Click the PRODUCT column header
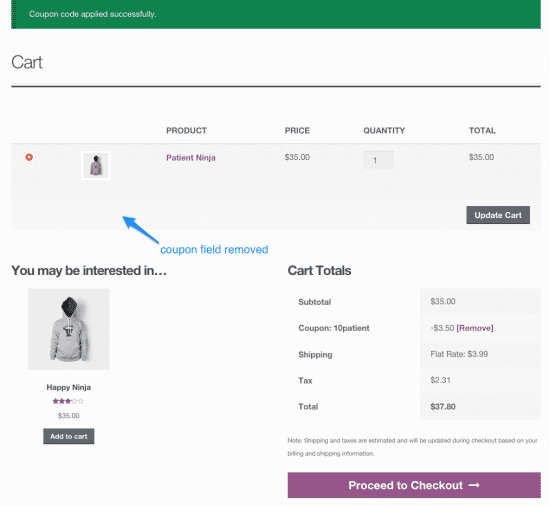 [186, 130]
